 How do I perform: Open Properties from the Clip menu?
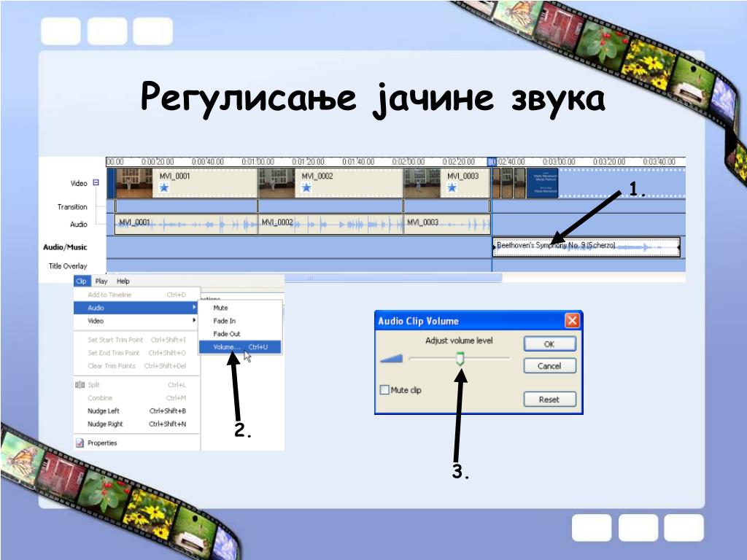click(136, 443)
